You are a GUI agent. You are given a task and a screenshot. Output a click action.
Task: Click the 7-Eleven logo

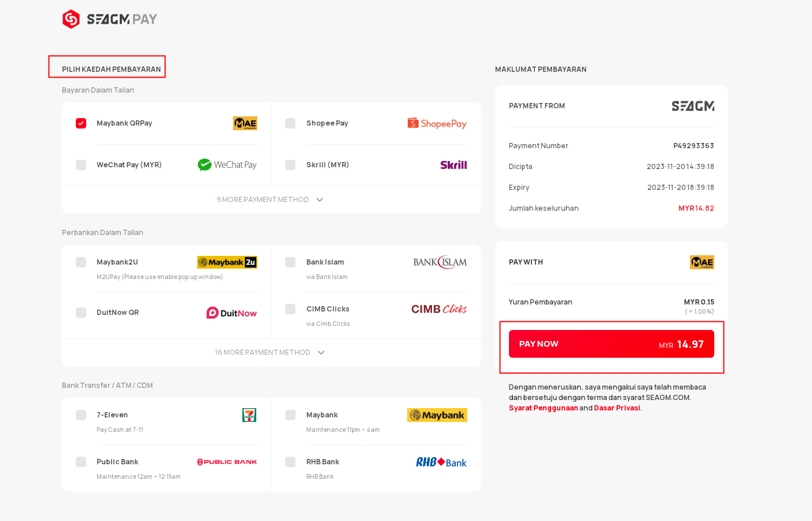(x=249, y=415)
